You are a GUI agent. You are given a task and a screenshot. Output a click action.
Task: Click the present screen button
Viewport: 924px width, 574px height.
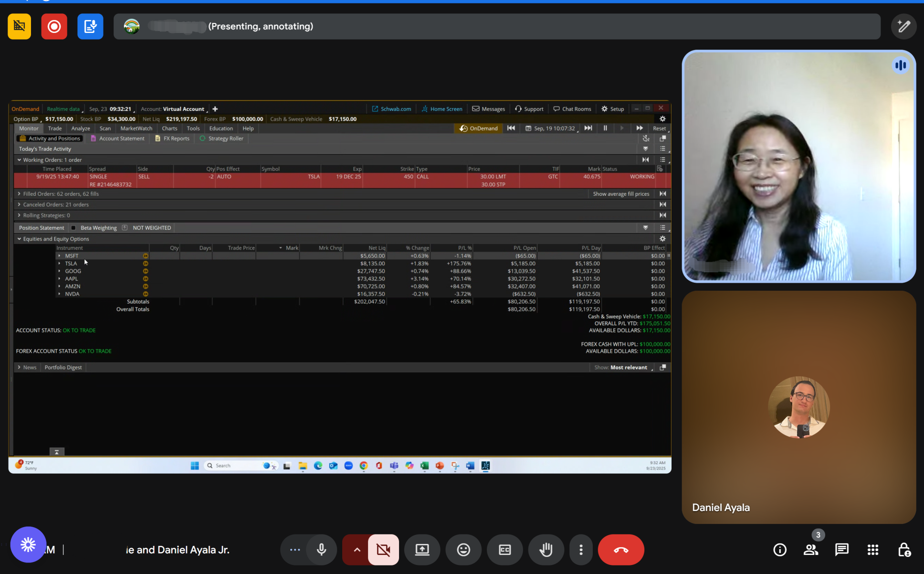(x=422, y=550)
